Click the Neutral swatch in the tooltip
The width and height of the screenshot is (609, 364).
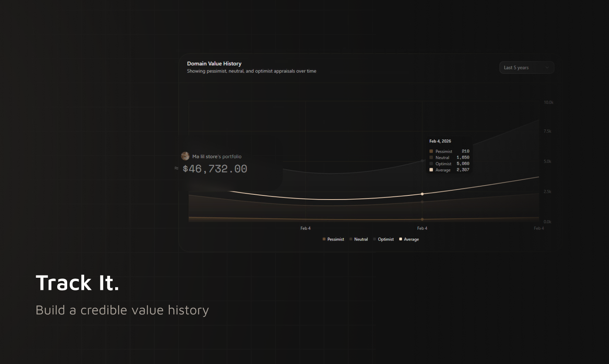point(431,157)
